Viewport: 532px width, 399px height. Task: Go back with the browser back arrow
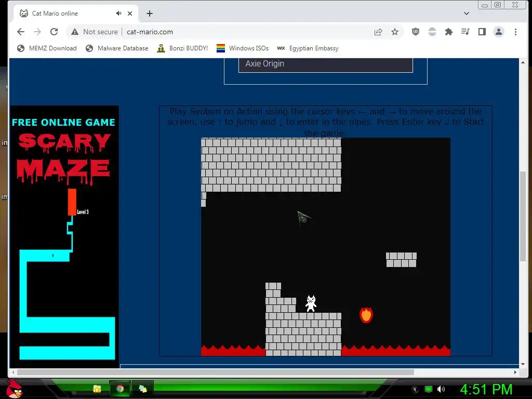[x=21, y=32]
